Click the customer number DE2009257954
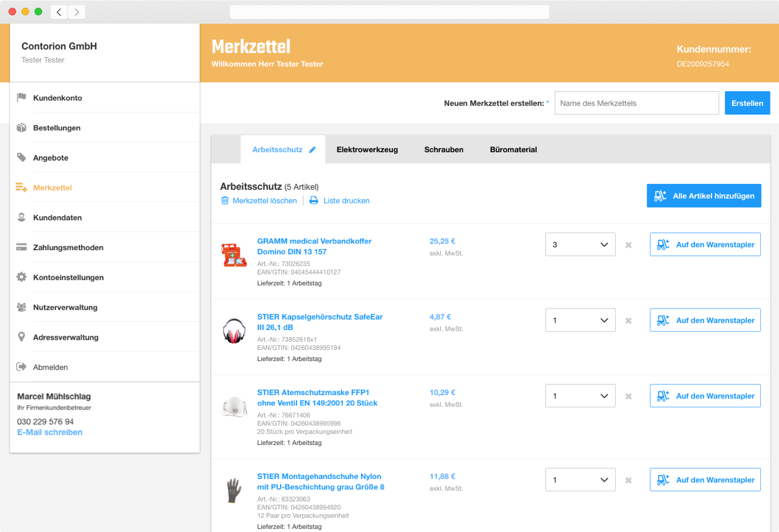This screenshot has height=532, width=779. pyautogui.click(x=703, y=64)
